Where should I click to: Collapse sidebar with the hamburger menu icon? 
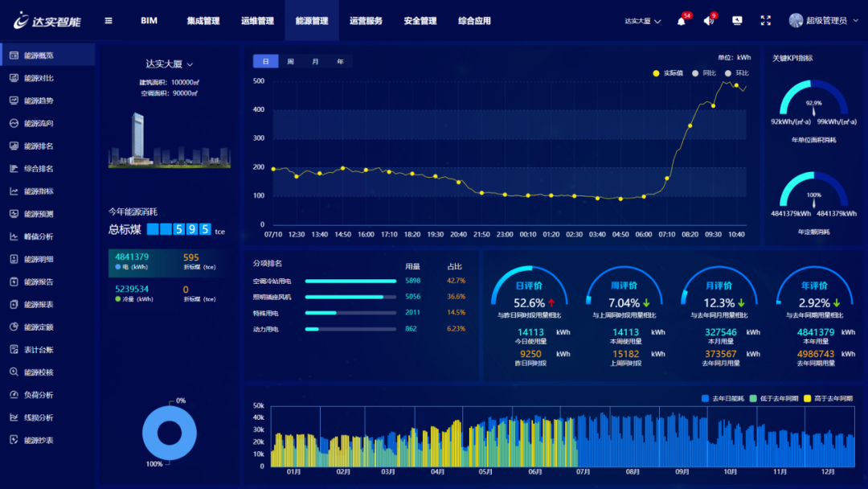[x=108, y=20]
